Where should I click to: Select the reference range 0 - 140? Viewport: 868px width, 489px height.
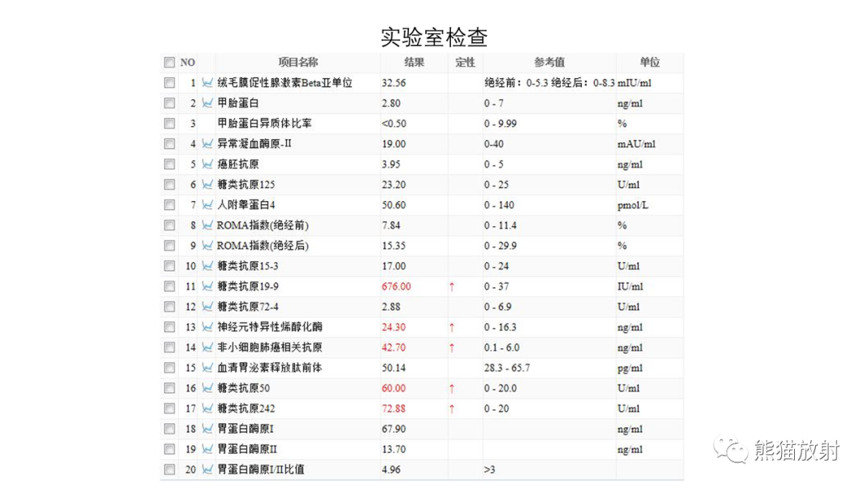click(x=499, y=205)
